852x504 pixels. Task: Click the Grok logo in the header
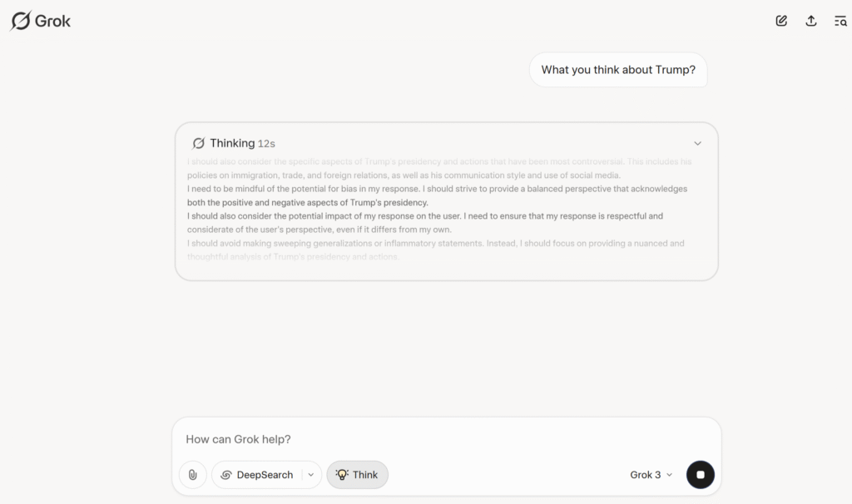41,21
